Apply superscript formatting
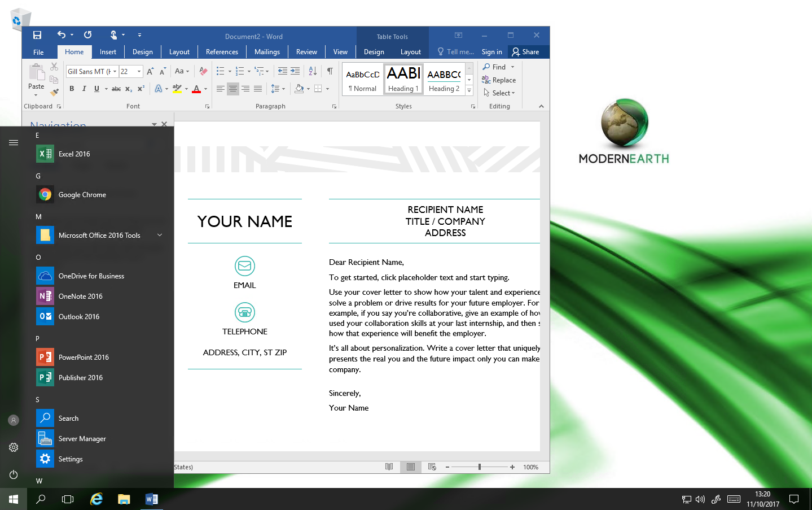The height and width of the screenshot is (510, 812). click(141, 89)
